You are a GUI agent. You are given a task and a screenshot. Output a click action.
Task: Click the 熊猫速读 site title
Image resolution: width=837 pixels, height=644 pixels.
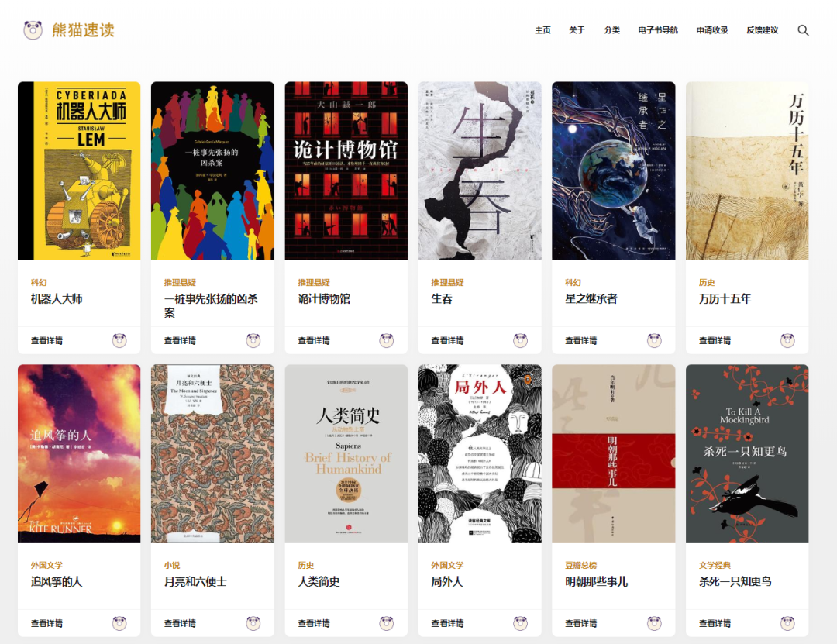[x=83, y=30]
